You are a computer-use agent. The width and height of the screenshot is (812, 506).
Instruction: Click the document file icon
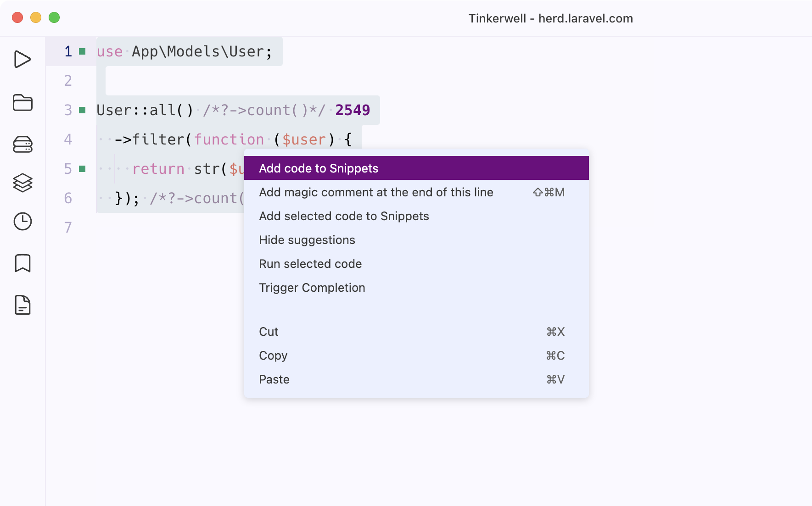22,305
